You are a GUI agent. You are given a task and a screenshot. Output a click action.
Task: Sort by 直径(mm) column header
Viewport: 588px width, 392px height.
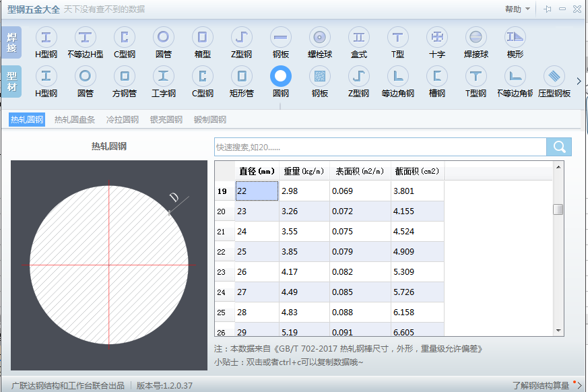tap(257, 172)
